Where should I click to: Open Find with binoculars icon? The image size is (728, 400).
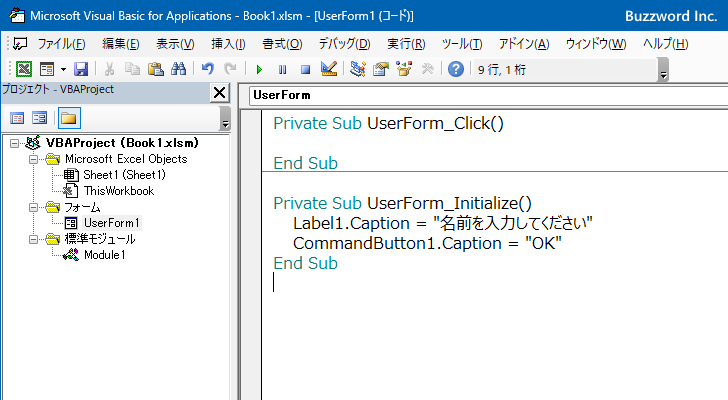[178, 69]
